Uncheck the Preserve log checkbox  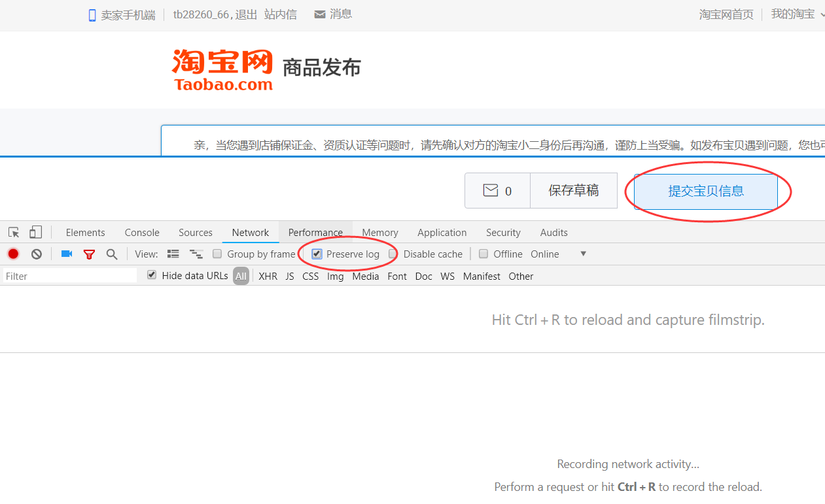pos(317,254)
